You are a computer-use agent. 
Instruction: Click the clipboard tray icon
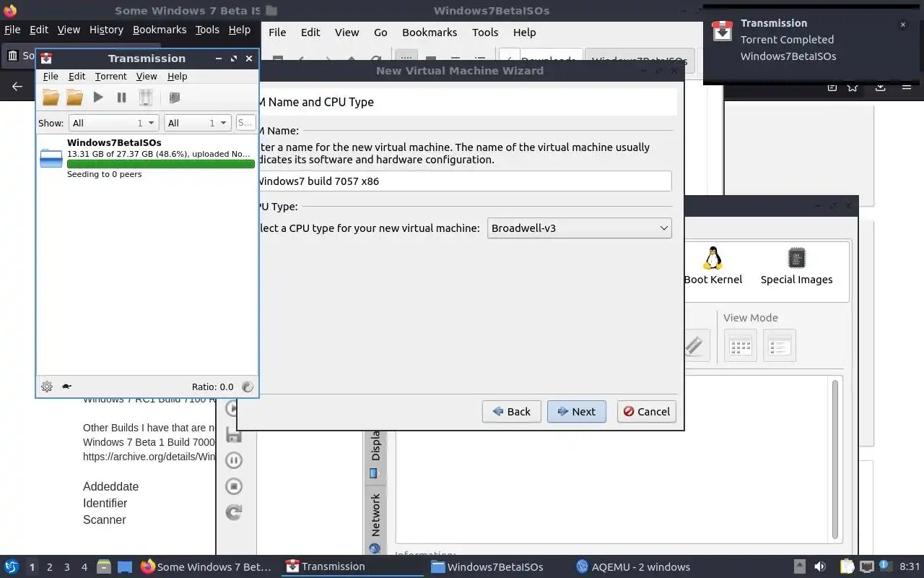point(846,566)
